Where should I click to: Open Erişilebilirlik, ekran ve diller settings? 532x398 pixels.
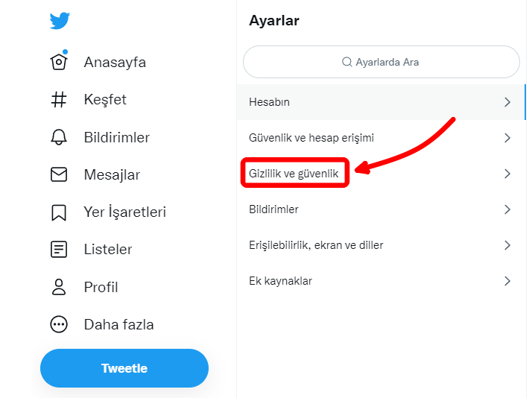click(316, 245)
